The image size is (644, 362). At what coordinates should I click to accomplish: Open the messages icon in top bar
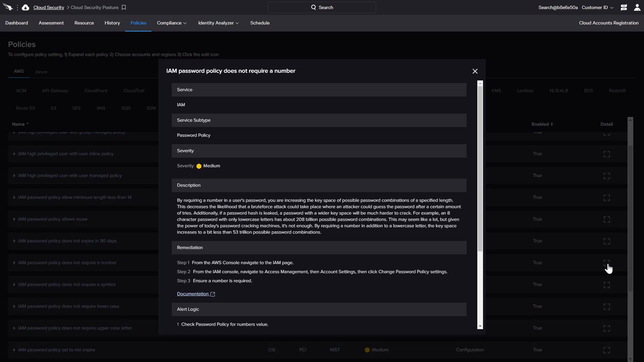[x=624, y=7]
